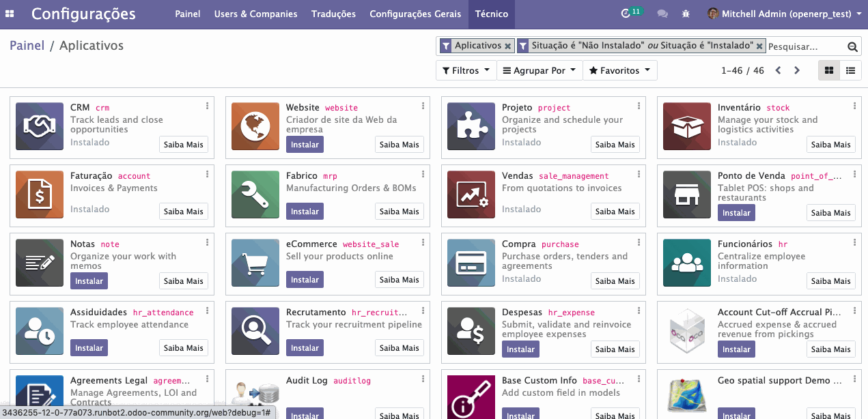This screenshot has height=419, width=868.
Task: Install the Ponto de Venda app
Action: click(736, 213)
